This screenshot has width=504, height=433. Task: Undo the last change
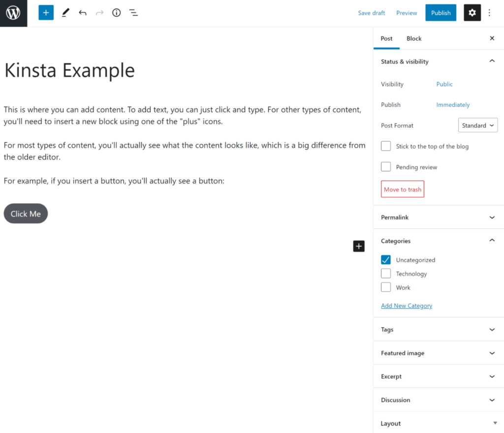[83, 12]
